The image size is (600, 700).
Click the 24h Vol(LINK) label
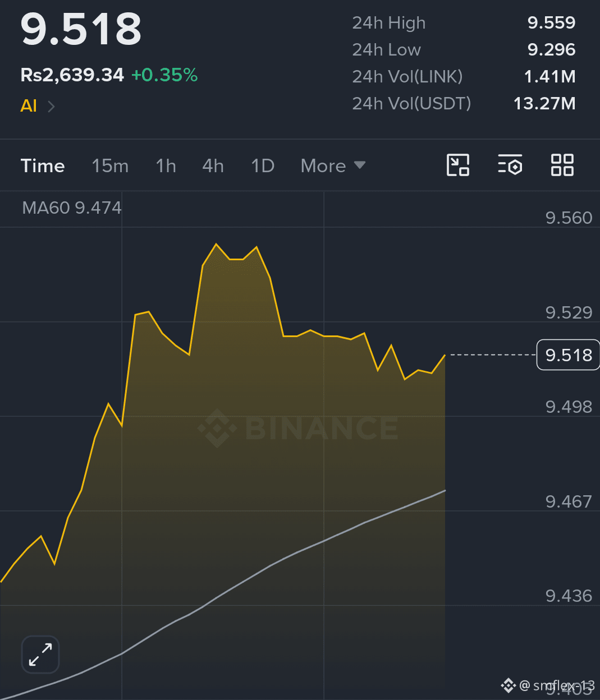[x=407, y=76]
